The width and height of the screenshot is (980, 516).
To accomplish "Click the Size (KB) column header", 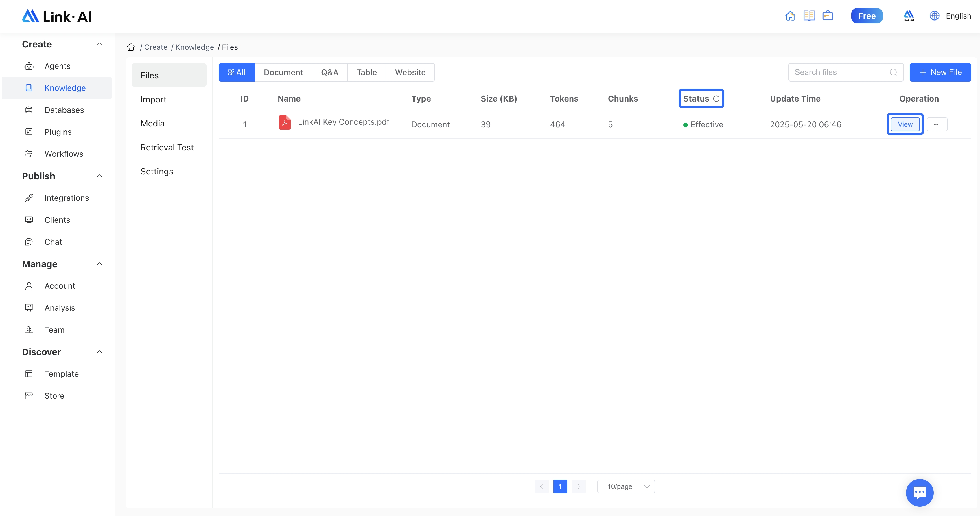I will pyautogui.click(x=499, y=99).
